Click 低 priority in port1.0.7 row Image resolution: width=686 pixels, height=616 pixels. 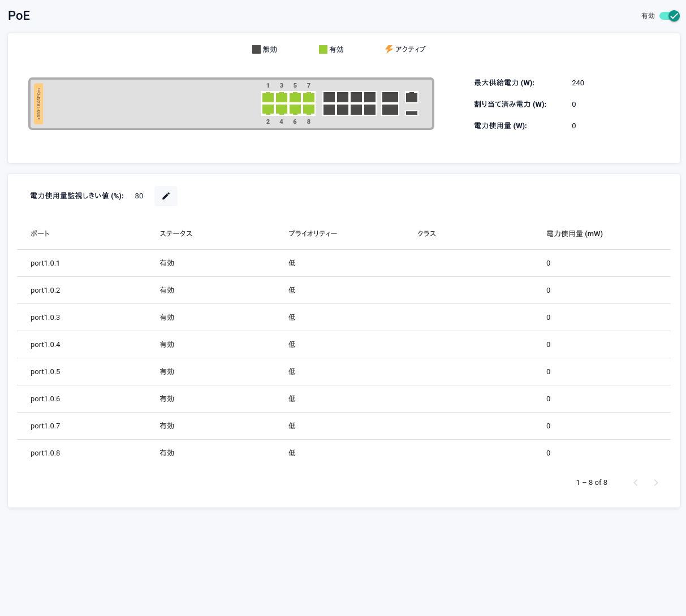pos(292,426)
